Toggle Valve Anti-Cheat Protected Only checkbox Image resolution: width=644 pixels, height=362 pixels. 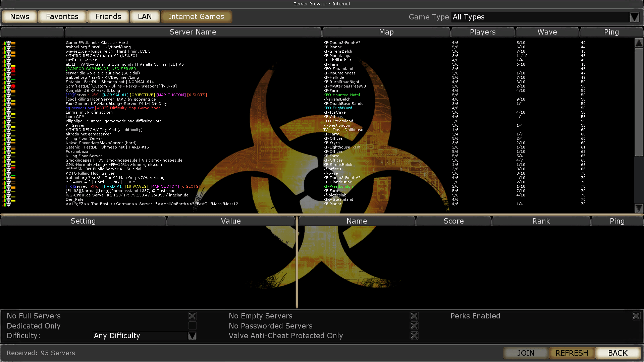pyautogui.click(x=414, y=336)
